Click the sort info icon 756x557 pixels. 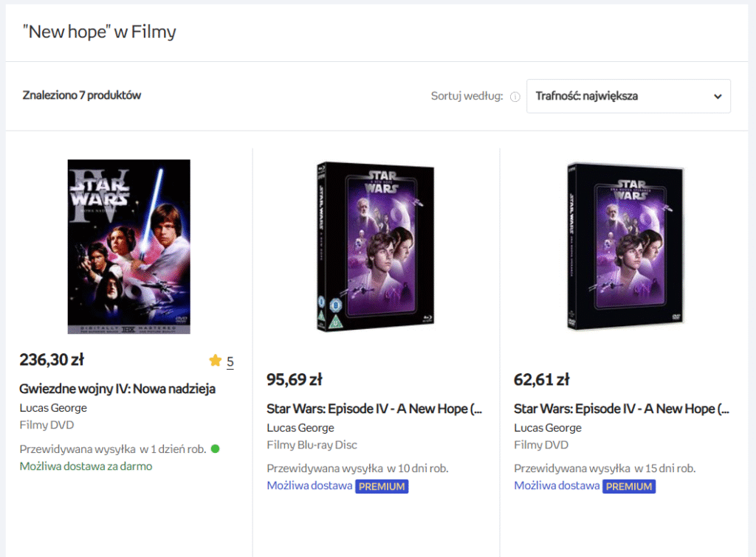tap(515, 97)
